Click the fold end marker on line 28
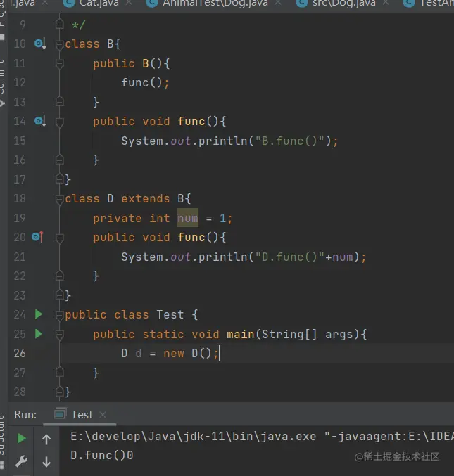Image resolution: width=454 pixels, height=476 pixels. 60,392
